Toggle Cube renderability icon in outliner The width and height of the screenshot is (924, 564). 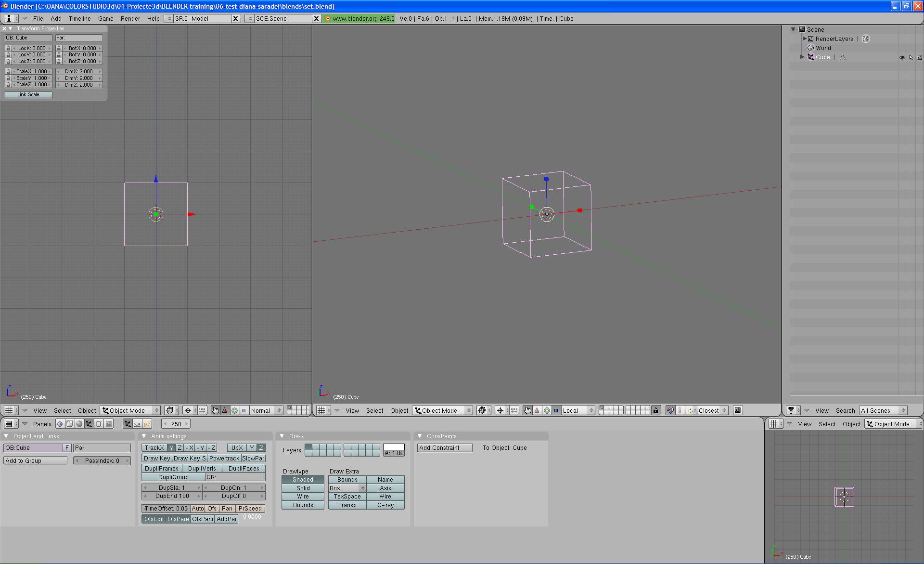coord(919,57)
